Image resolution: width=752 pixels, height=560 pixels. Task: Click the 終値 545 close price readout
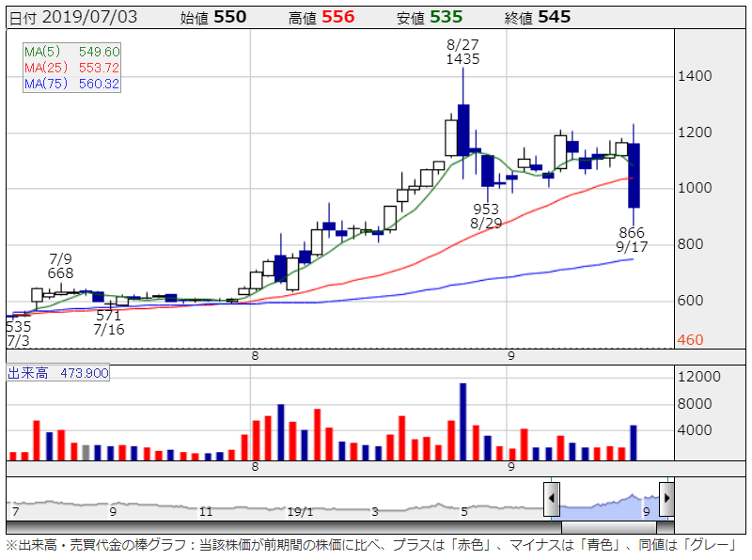(538, 17)
